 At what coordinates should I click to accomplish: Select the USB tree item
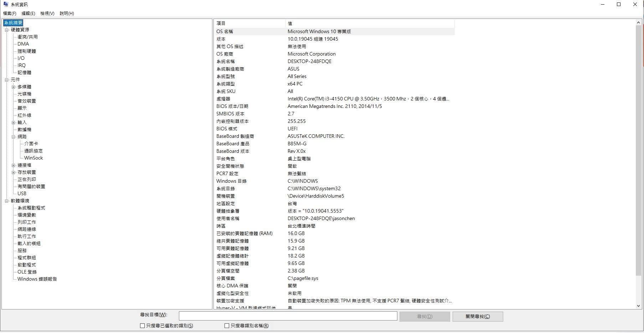pyautogui.click(x=22, y=194)
